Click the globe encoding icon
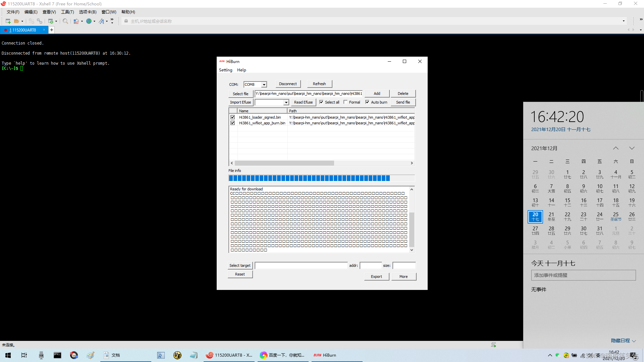The height and width of the screenshot is (362, 644). (x=89, y=21)
